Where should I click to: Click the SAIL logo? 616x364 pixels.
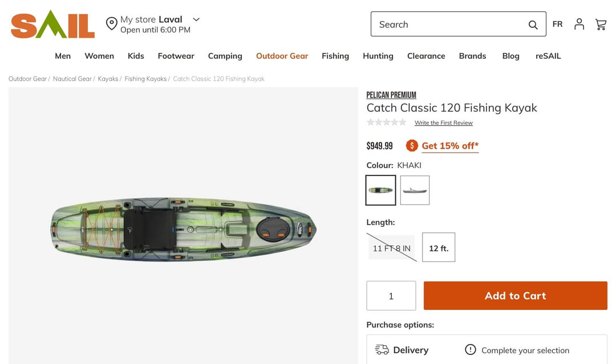tap(52, 24)
